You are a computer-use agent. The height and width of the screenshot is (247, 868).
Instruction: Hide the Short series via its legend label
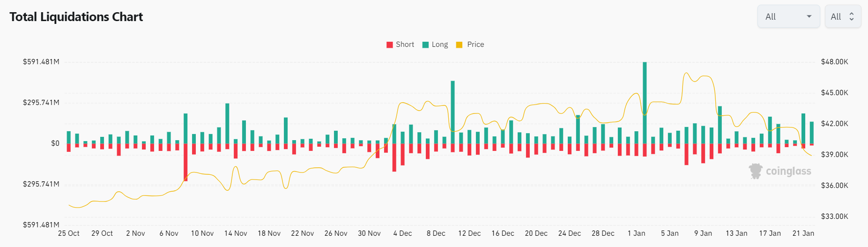click(x=405, y=45)
